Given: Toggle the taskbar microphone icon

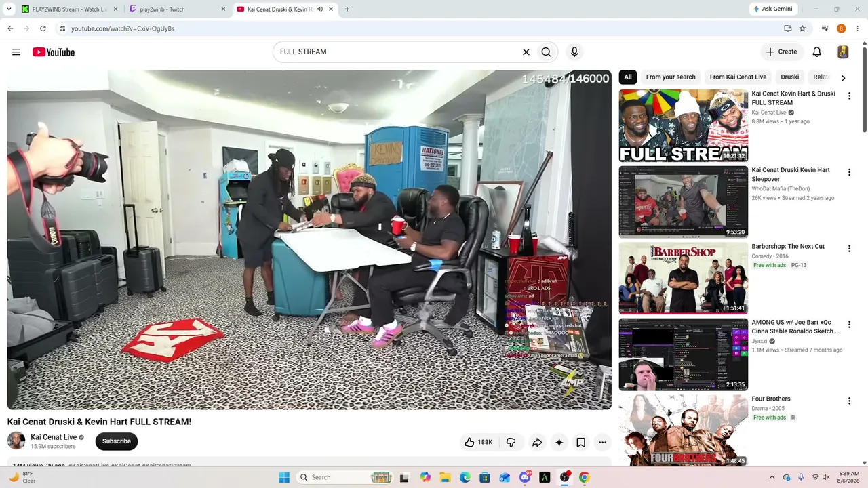Looking at the screenshot, I should point(801,477).
